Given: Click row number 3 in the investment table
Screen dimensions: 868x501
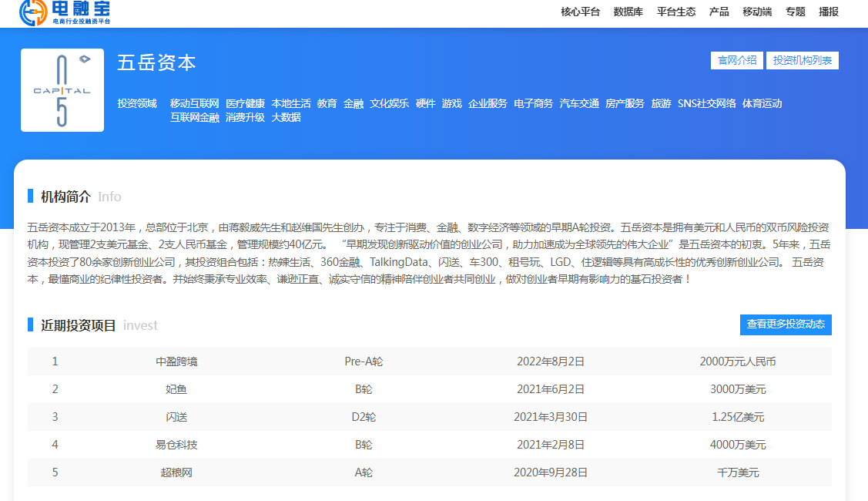Looking at the screenshot, I should coord(55,417).
